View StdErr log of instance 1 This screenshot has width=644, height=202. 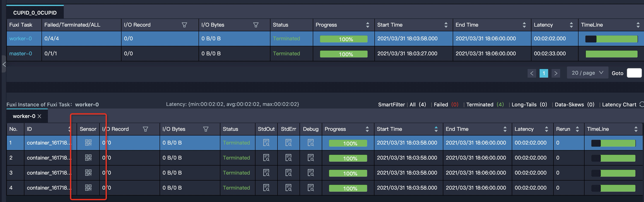tap(288, 143)
